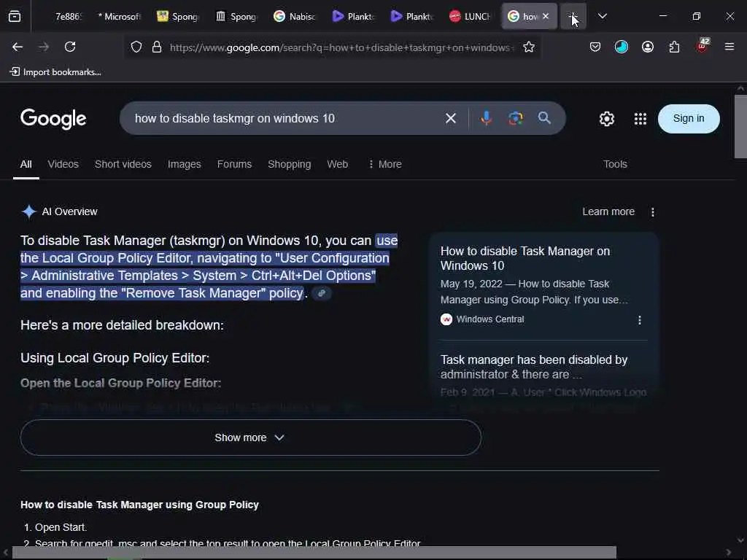The height and width of the screenshot is (560, 747).
Task: Open Windows Central result options
Action: pyautogui.click(x=639, y=320)
